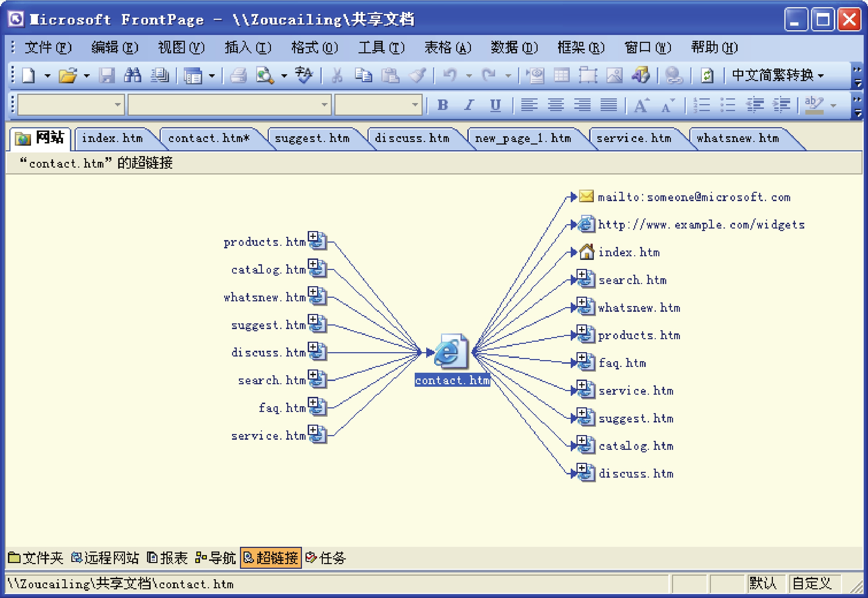Open the New page dropdown arrow
This screenshot has height=598, width=868.
click(47, 76)
